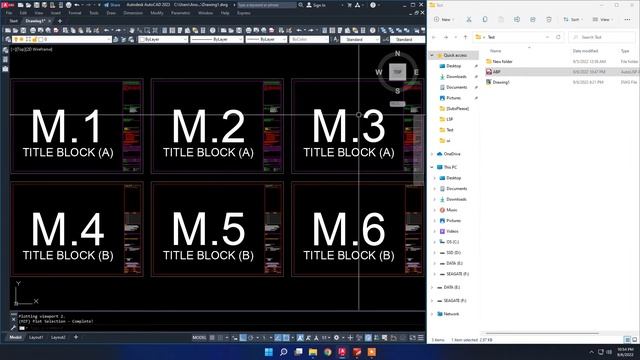
Task: Click N direction on ViewCube compass
Action: 398,53
